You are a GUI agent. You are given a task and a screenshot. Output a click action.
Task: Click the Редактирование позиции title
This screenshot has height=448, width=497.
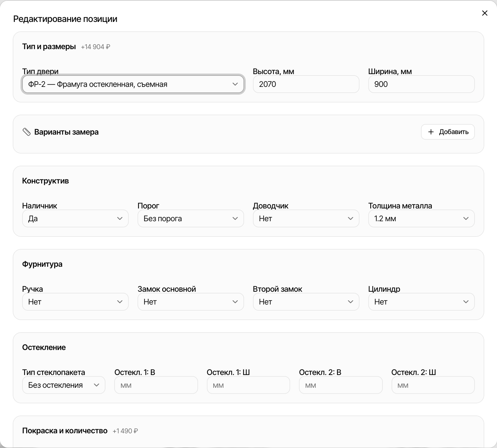coord(65,19)
